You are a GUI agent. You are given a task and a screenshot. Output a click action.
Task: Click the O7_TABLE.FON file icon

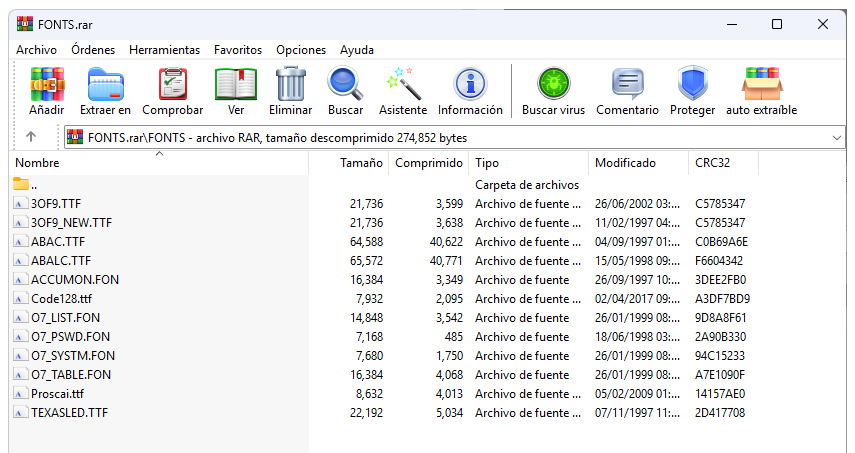[x=21, y=375]
